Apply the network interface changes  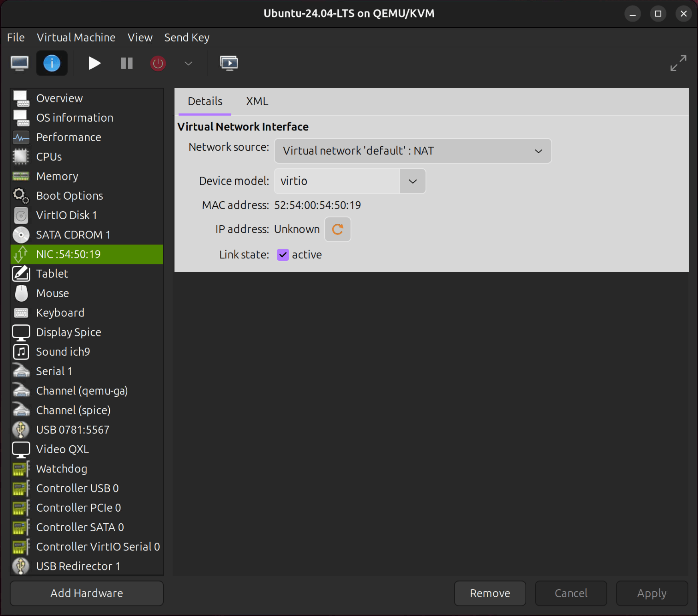pyautogui.click(x=652, y=593)
